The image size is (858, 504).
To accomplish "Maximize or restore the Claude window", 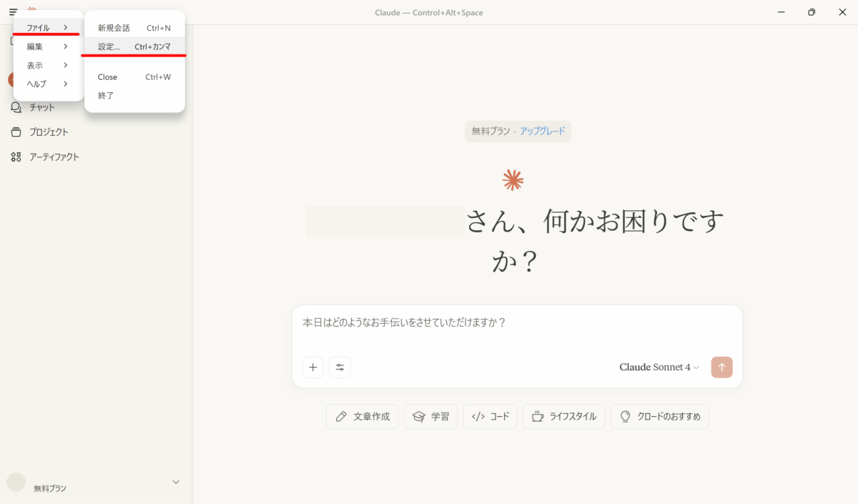I will coord(812,12).
